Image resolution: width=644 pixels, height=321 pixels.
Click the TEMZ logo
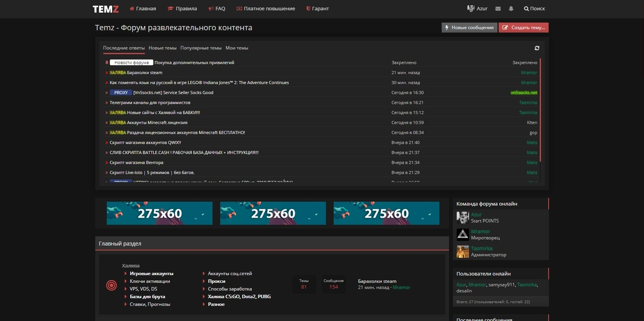105,9
